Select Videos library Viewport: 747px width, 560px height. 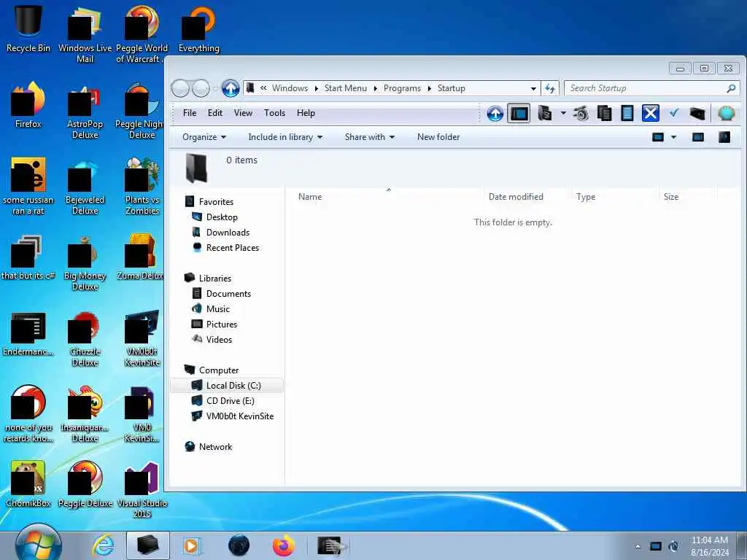219,340
